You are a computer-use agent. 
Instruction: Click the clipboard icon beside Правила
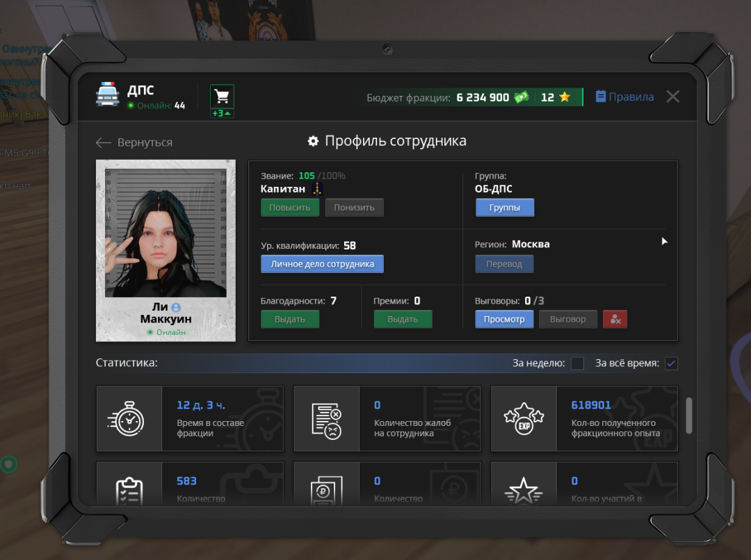click(601, 96)
